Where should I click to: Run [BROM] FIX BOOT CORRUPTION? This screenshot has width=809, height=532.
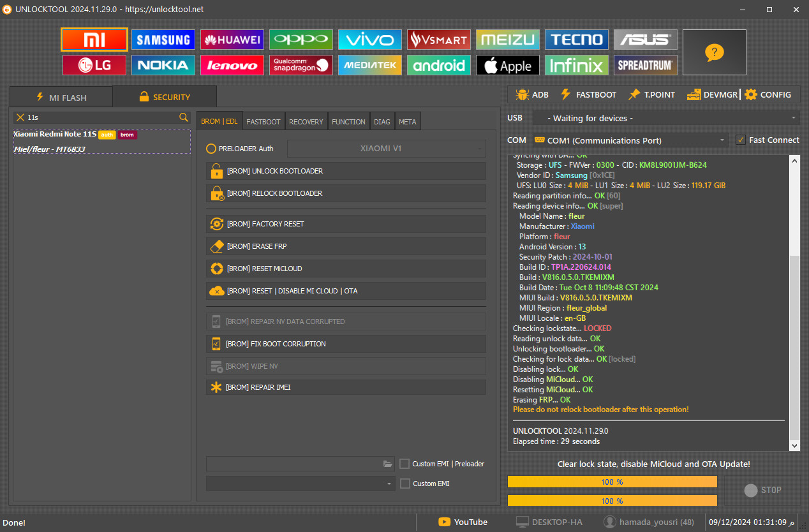tap(346, 344)
